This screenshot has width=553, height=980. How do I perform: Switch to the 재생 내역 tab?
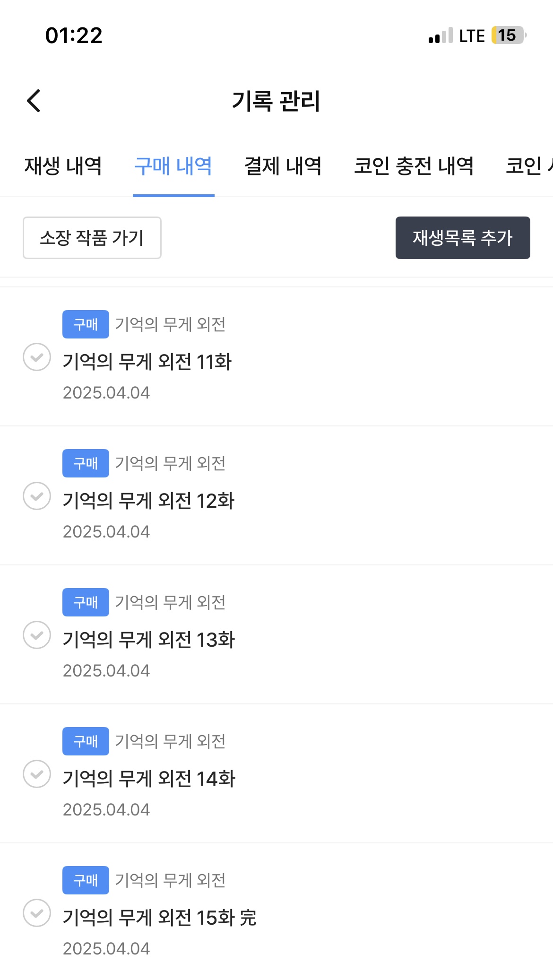pos(63,166)
